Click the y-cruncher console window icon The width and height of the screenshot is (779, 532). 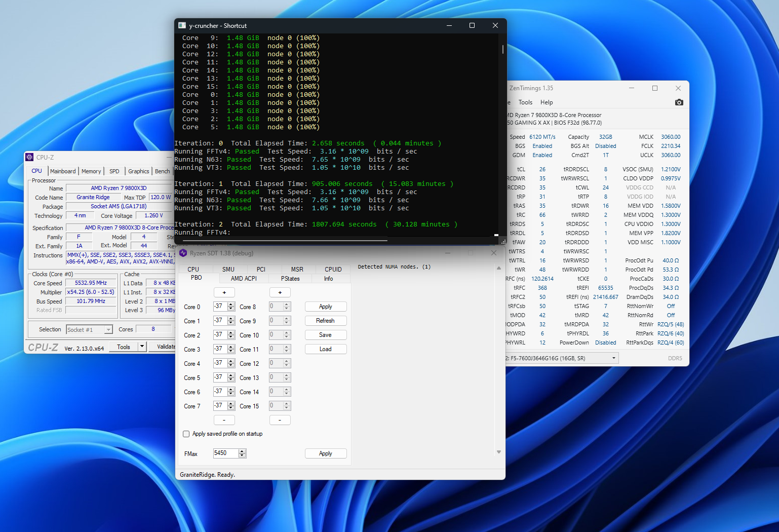pyautogui.click(x=182, y=25)
